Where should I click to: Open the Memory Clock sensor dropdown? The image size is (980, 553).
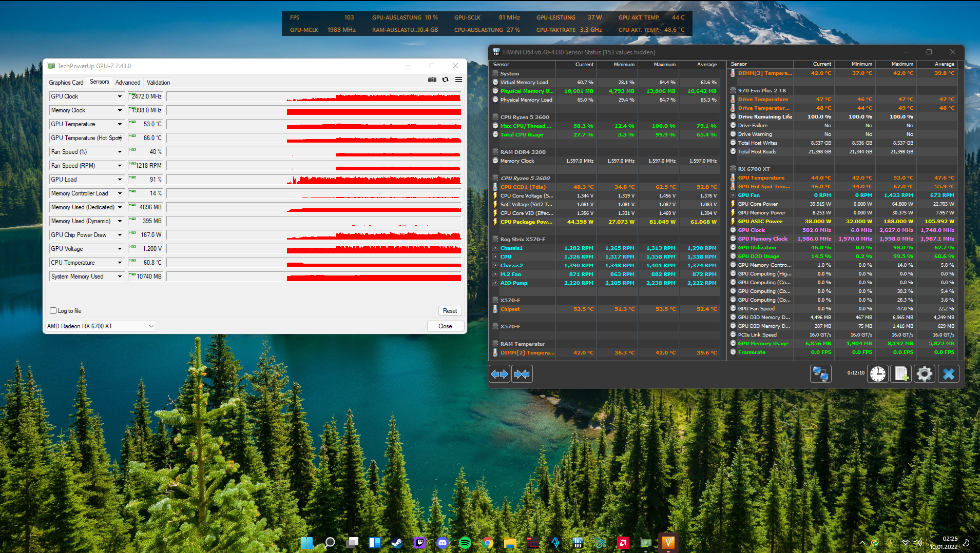coord(120,110)
